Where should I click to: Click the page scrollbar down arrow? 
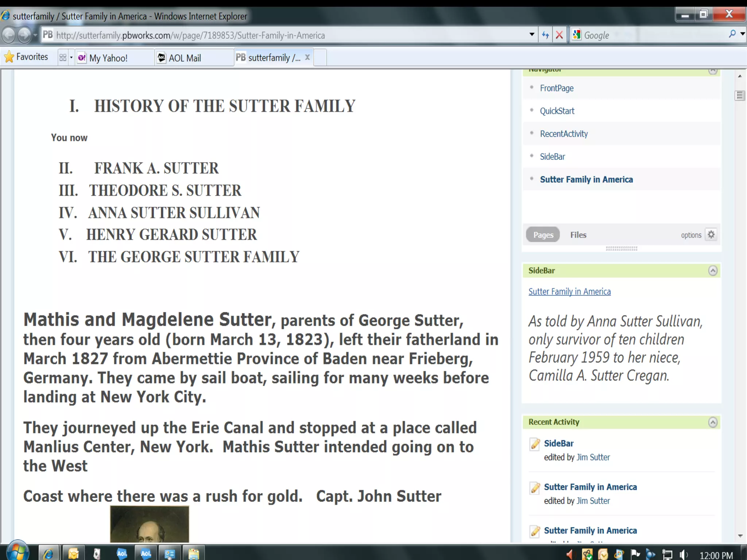click(740, 536)
